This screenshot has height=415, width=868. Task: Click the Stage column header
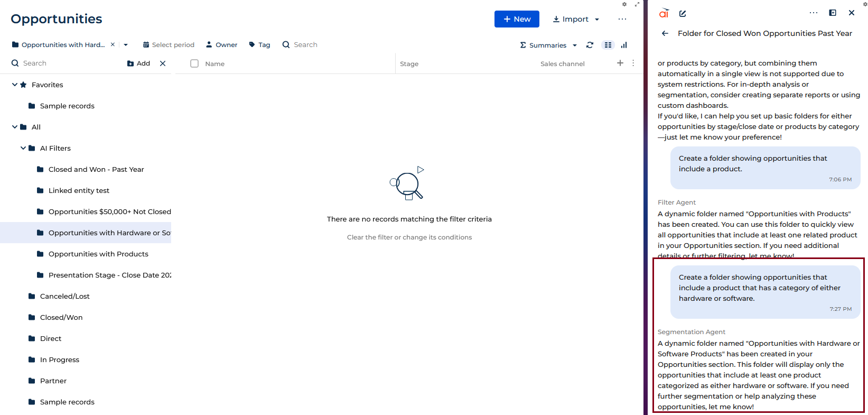(x=409, y=64)
